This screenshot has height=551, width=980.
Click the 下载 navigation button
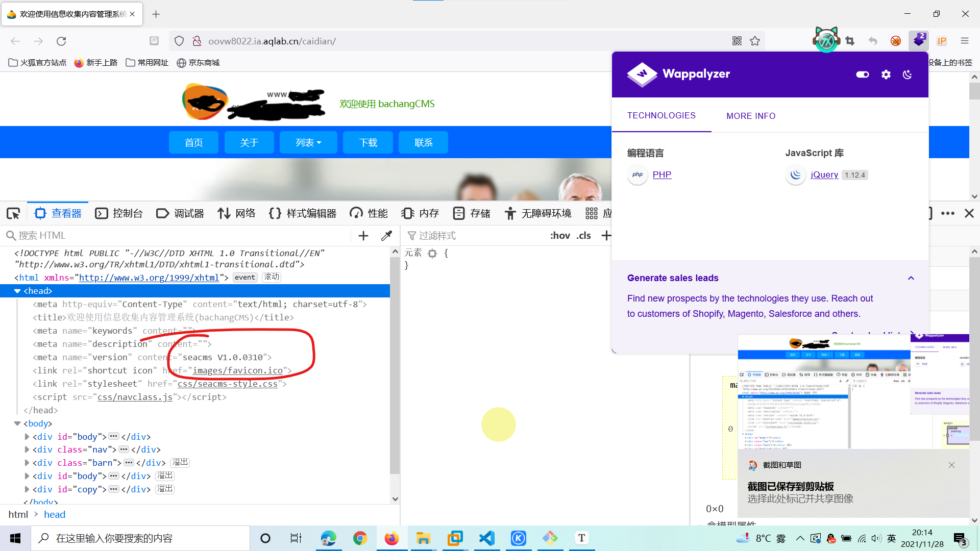point(368,142)
